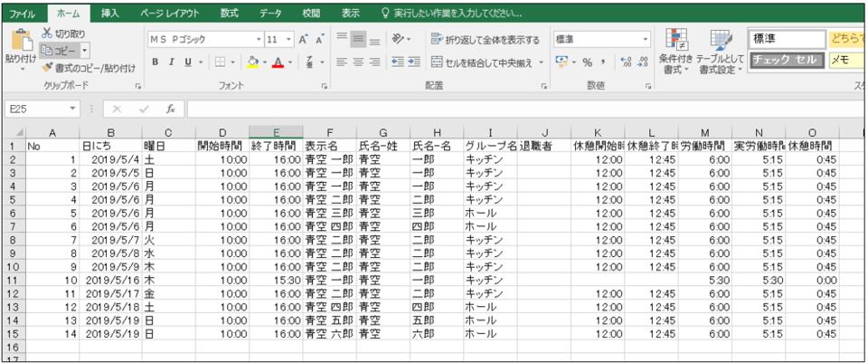Image resolution: width=868 pixels, height=363 pixels.
Task: Click Wrap Text (折り返して全体を表示する)
Action: (486, 39)
